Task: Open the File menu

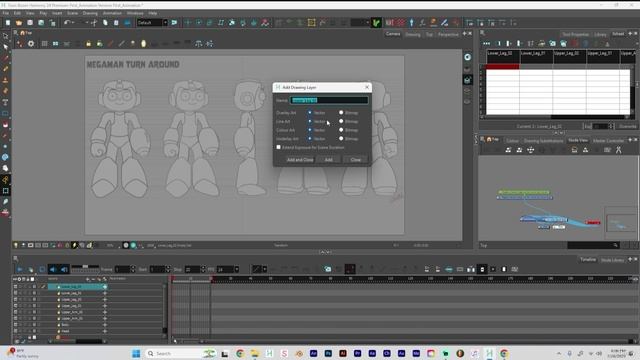Action: [6, 13]
